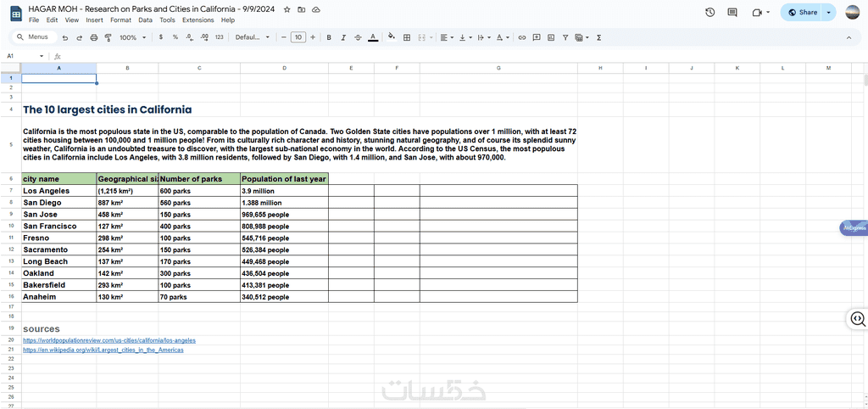
Task: Show all comments panel
Action: [x=732, y=12]
